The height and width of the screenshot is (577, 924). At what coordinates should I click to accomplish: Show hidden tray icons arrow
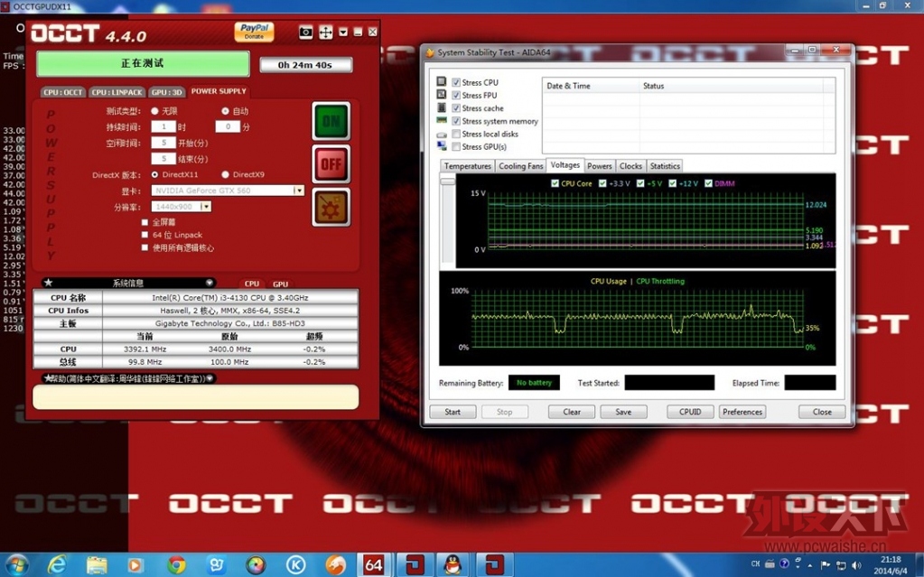[x=809, y=565]
